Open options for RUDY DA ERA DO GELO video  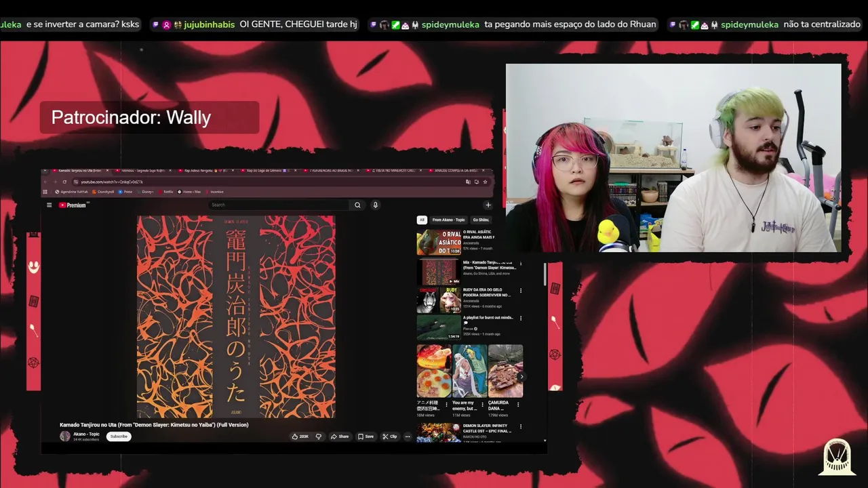coord(521,291)
